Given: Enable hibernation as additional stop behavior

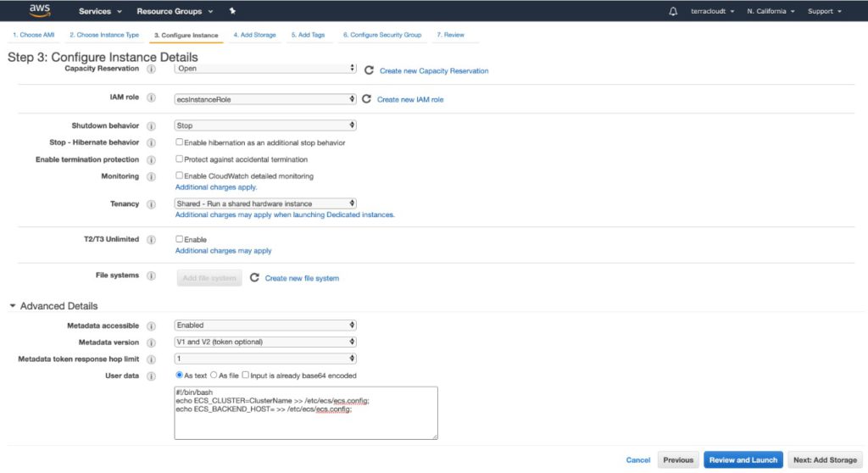Looking at the screenshot, I should 180,142.
